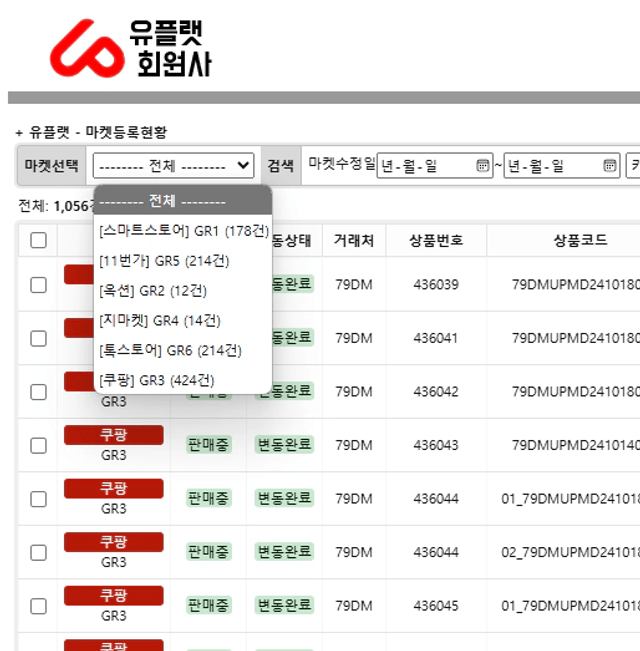Viewport: 640px width, 651px height.
Task: Choose [쿠팡] GR3 (424건) option
Action: click(183, 380)
